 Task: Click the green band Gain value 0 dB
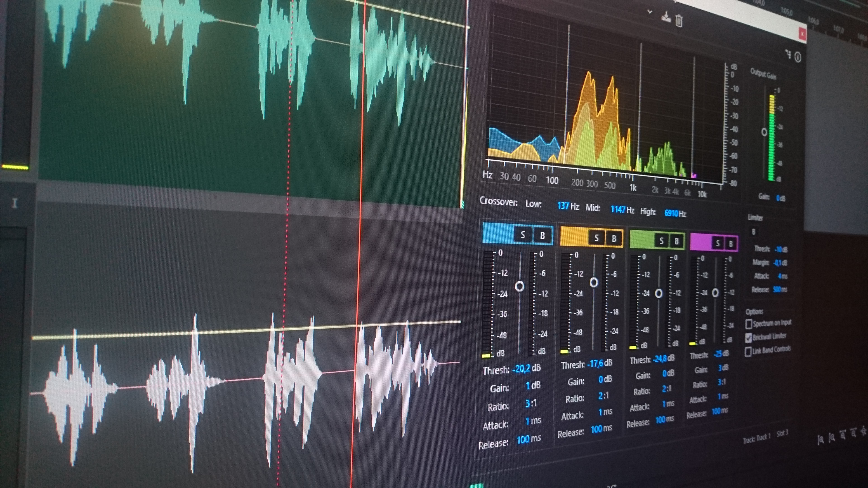coord(668,373)
